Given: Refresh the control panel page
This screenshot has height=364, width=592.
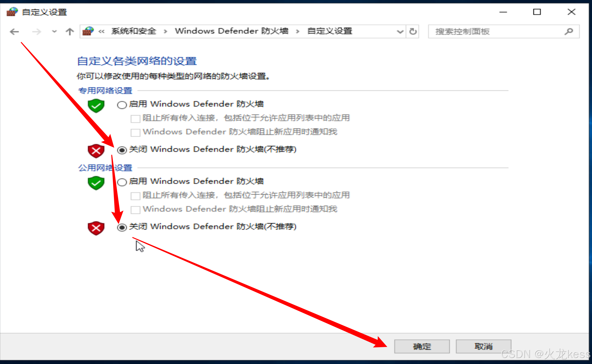Looking at the screenshot, I should 413,31.
